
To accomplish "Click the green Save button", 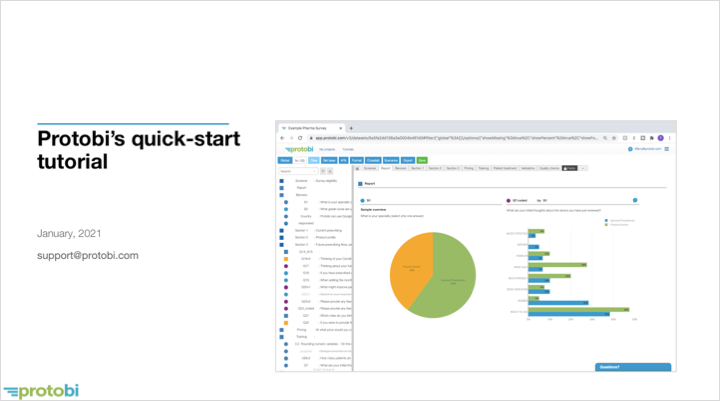I will click(x=422, y=159).
